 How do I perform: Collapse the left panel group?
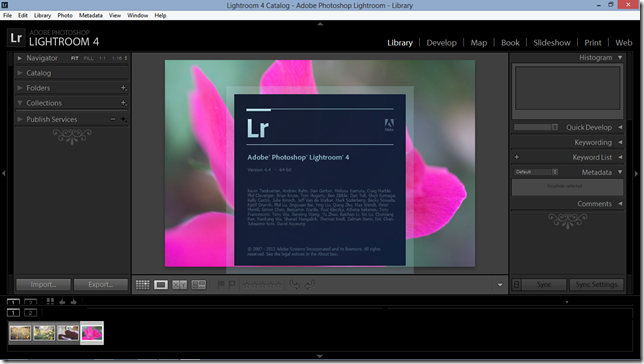(3, 173)
